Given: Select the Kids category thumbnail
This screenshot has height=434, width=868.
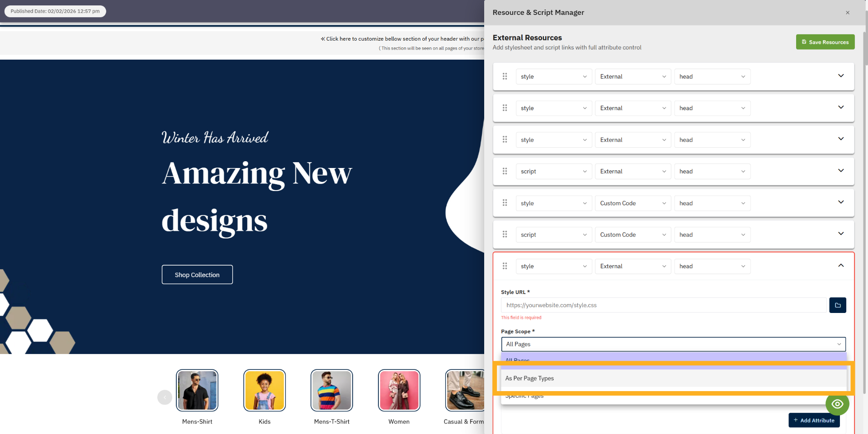Looking at the screenshot, I should pyautogui.click(x=264, y=390).
